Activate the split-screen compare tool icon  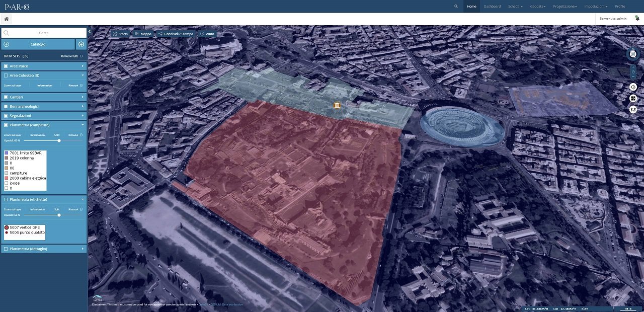(x=633, y=98)
